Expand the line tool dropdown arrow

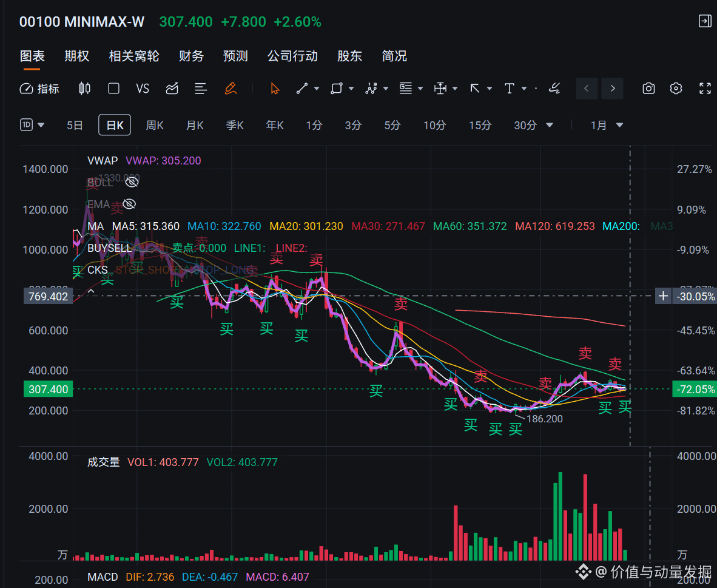[x=317, y=89]
